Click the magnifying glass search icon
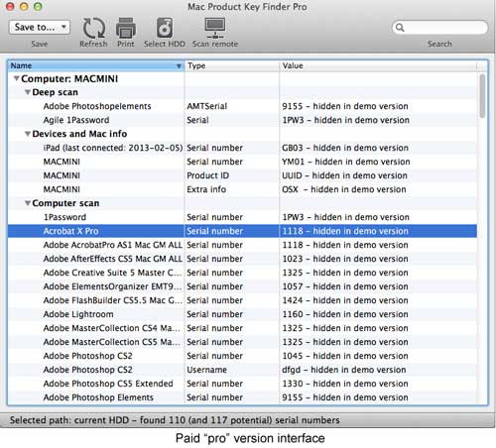This screenshot has width=496, height=448. 400,28
